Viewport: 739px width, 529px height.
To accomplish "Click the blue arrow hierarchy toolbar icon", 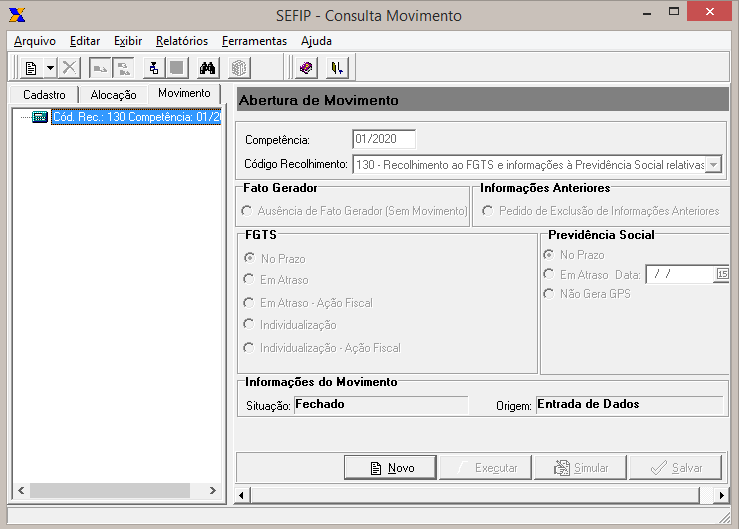I will pos(154,68).
